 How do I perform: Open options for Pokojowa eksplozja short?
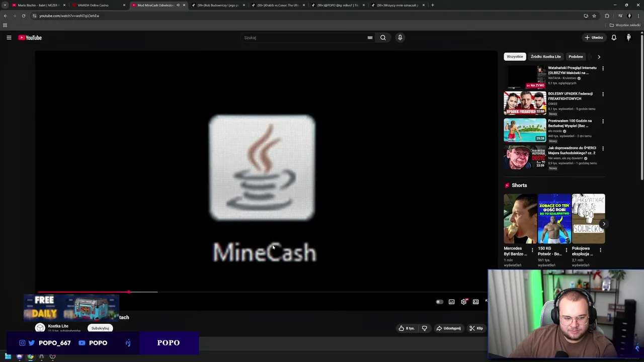[x=600, y=250]
